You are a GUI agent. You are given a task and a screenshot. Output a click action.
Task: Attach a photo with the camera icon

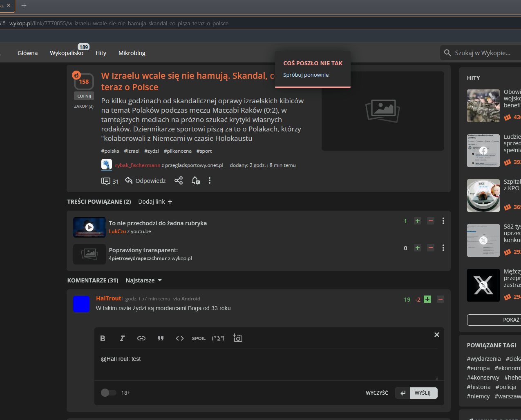[238, 338]
